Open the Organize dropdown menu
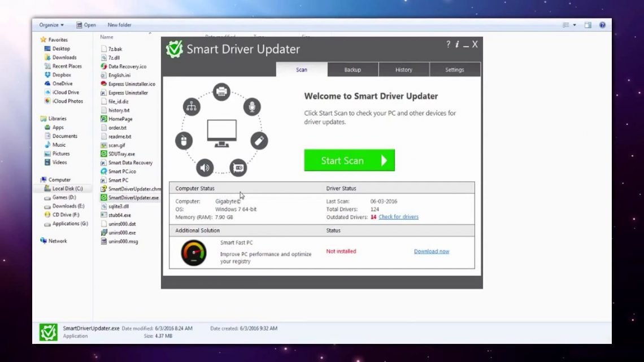 (50, 25)
